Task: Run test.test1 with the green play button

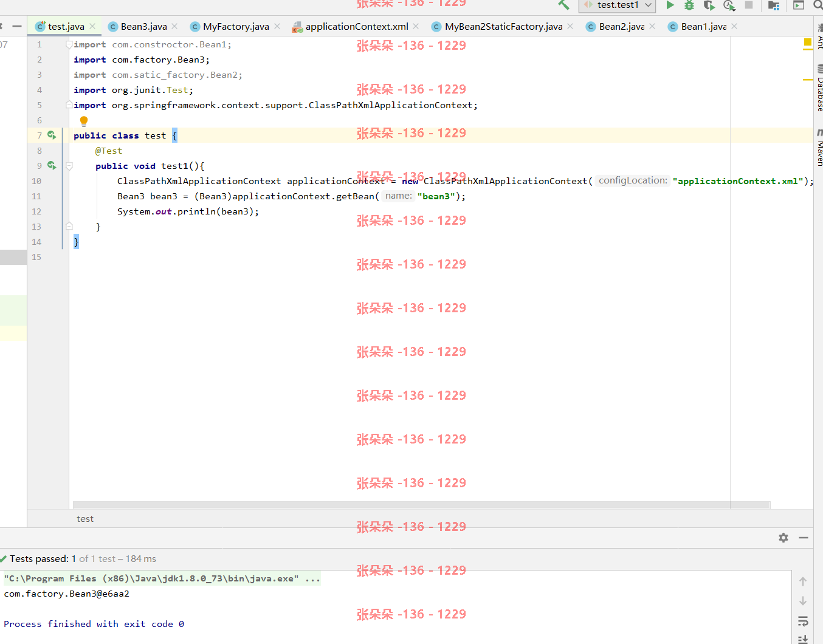Action: point(670,5)
